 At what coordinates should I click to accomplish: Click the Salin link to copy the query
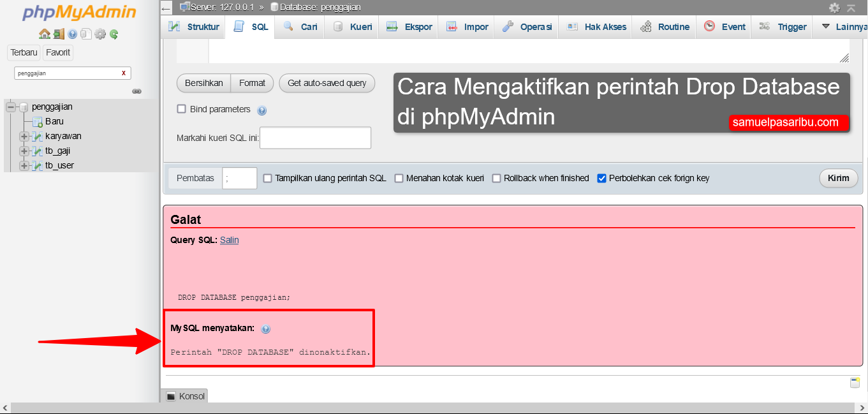229,240
